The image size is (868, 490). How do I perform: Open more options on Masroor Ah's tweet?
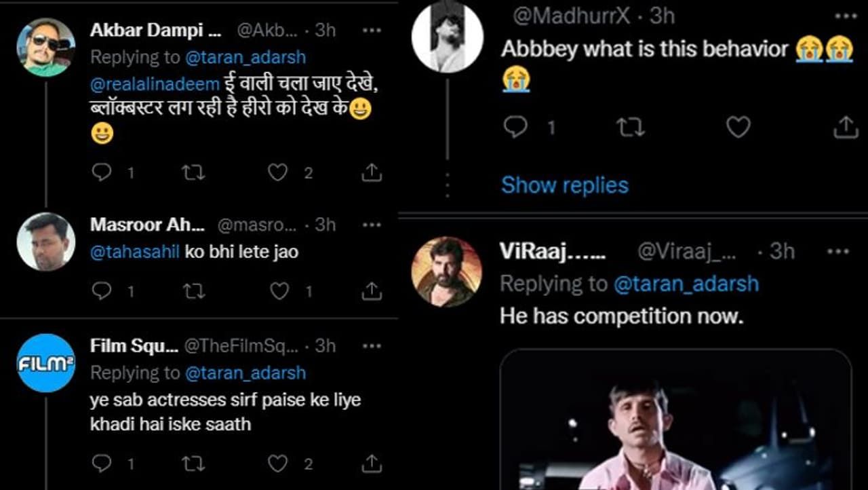[x=372, y=225]
